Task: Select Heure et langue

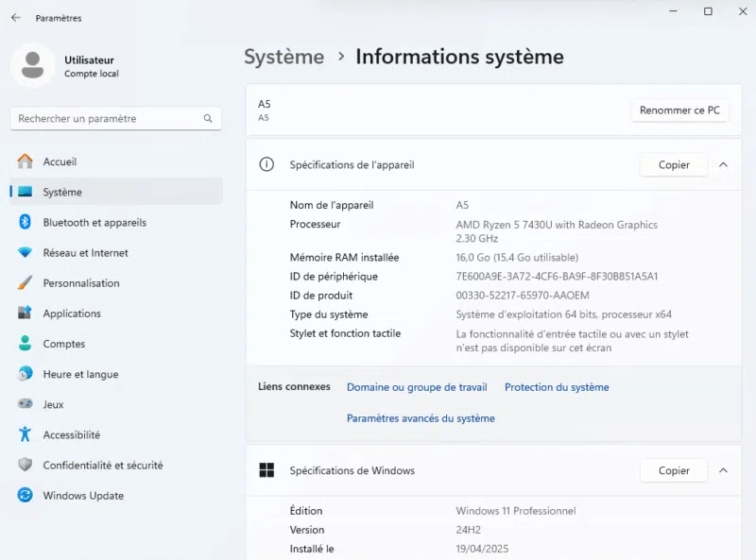Action: [x=80, y=374]
